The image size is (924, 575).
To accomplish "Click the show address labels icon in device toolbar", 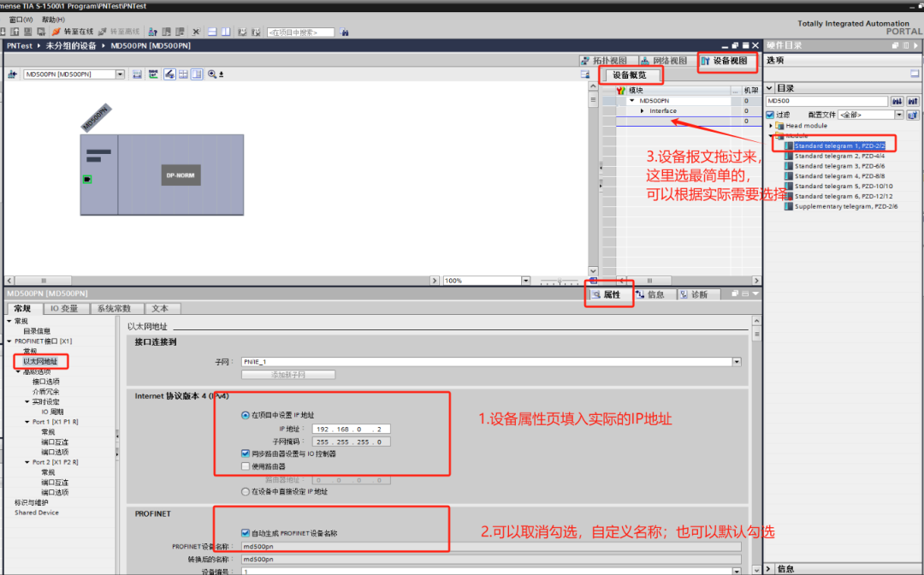I will click(x=153, y=74).
